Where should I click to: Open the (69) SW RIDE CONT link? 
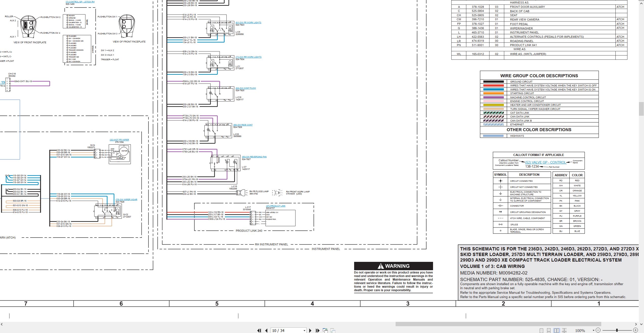243,125
